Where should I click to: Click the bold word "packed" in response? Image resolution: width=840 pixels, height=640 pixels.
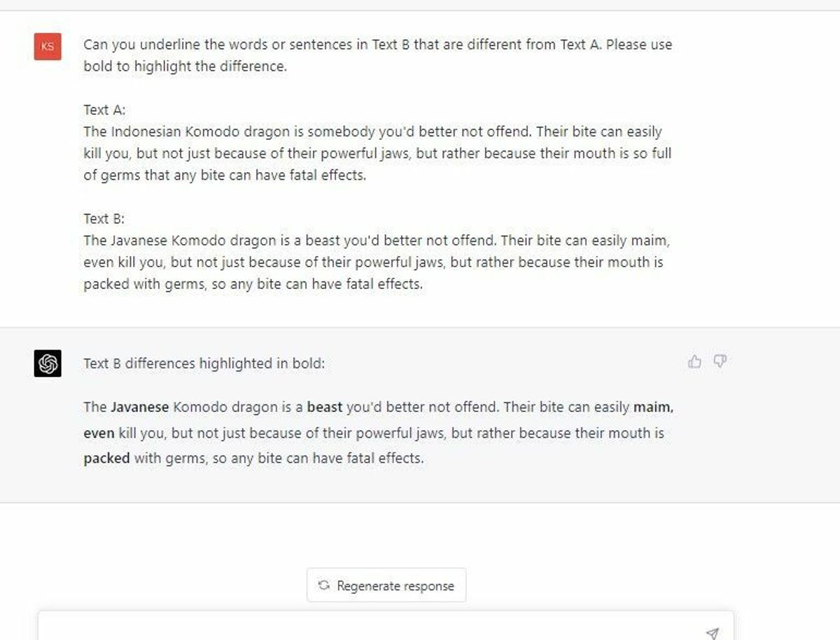pyautogui.click(x=106, y=460)
